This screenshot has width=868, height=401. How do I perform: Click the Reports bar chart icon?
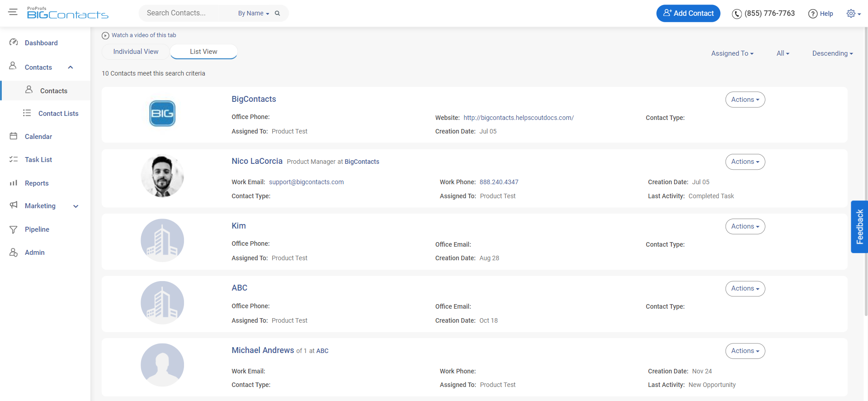(14, 183)
